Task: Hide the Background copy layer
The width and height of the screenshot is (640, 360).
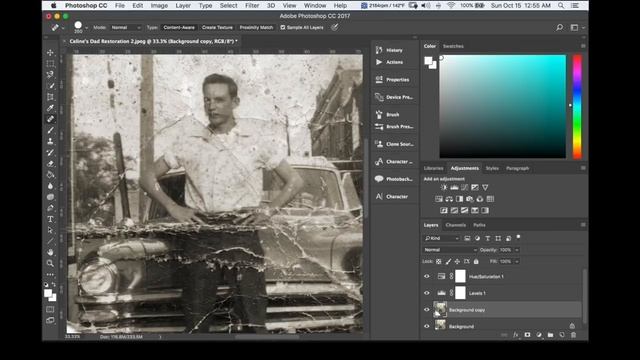Action: point(427,309)
